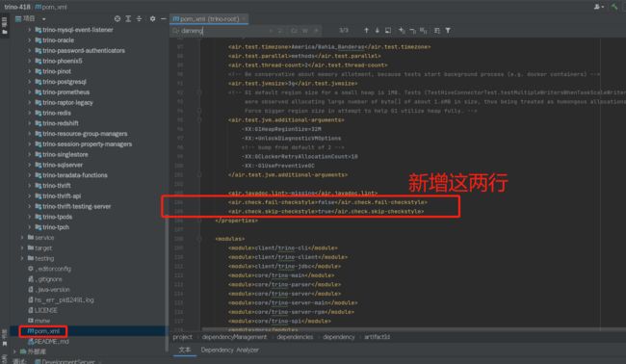Expand the trino-postgresql module

[x=29, y=82]
